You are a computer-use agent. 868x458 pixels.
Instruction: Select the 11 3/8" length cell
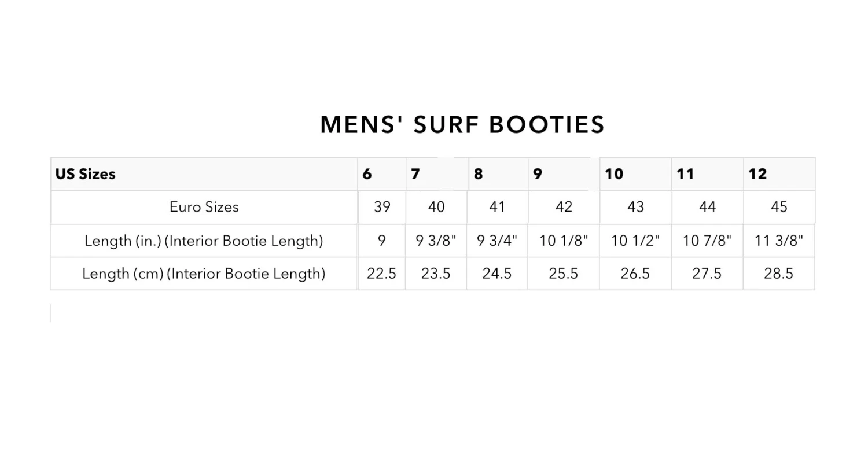pos(779,241)
